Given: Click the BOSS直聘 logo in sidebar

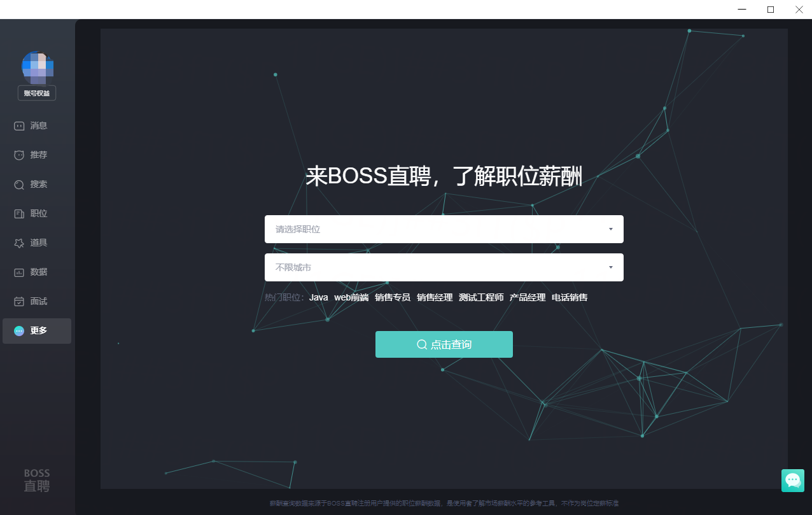Looking at the screenshot, I should click(x=37, y=481).
